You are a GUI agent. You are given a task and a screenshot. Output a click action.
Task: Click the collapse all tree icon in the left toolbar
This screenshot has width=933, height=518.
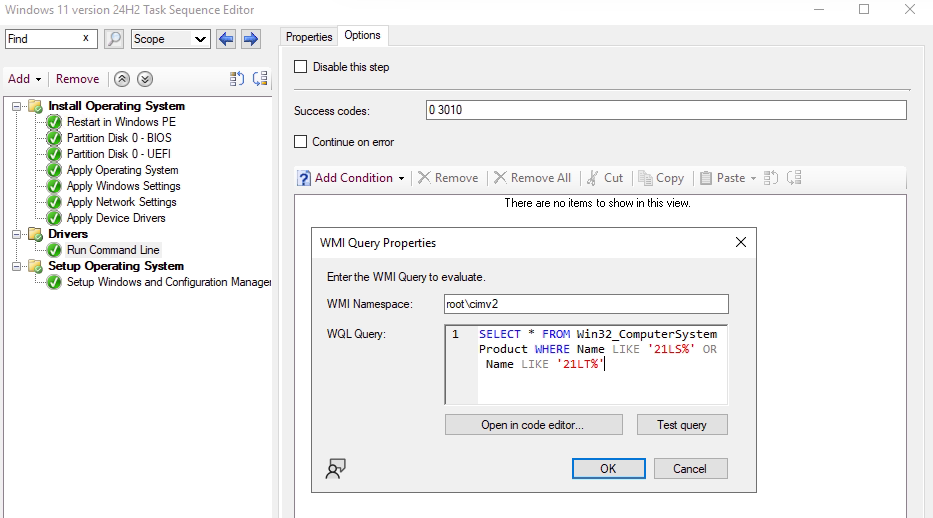(260, 79)
